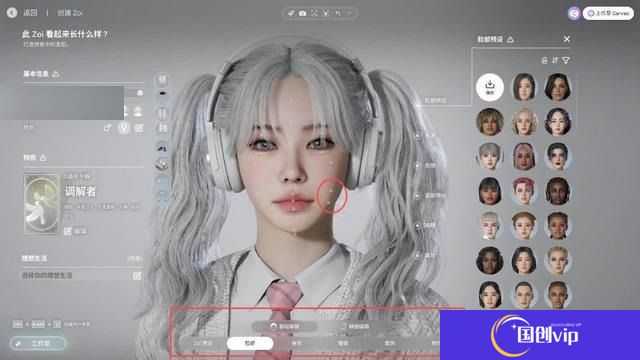Click the undo arrow in top toolbar

(338, 13)
